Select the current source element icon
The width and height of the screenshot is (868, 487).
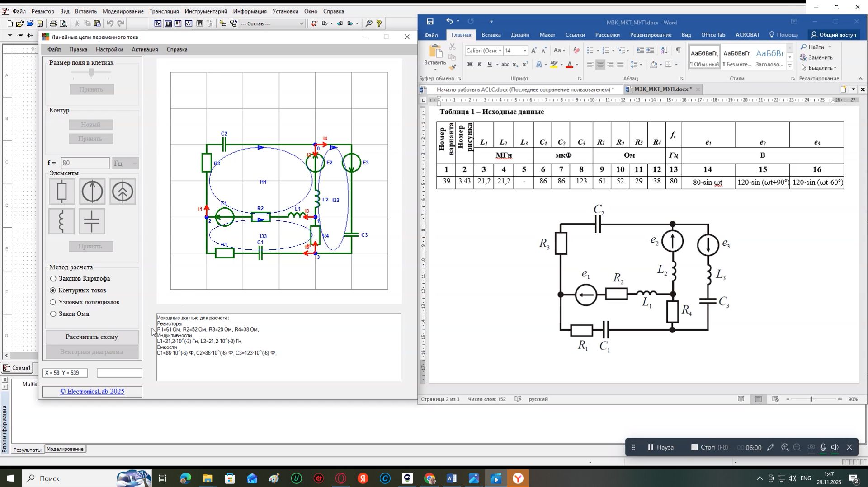tap(123, 191)
